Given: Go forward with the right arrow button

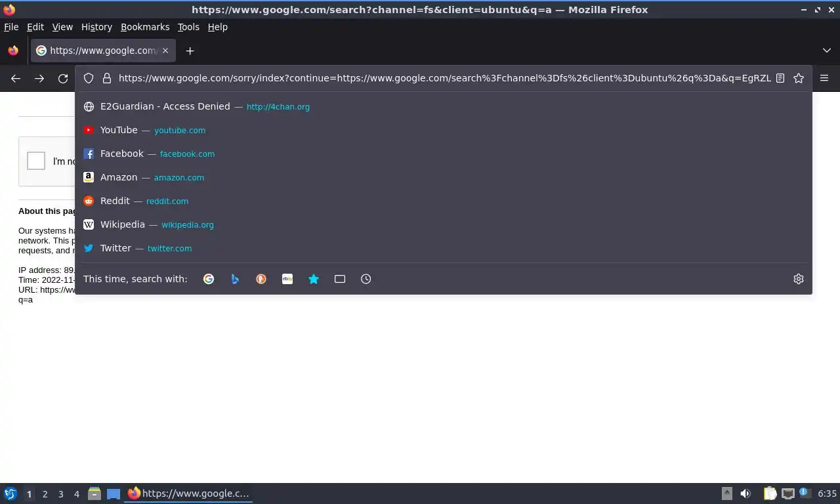Looking at the screenshot, I should point(39,78).
